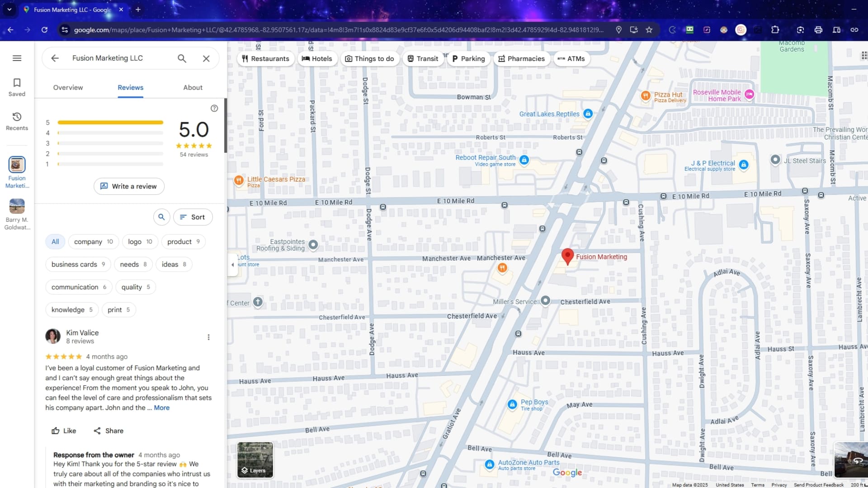Click the ATMs category icon
Viewport: 868px width, 488px height.
571,58
